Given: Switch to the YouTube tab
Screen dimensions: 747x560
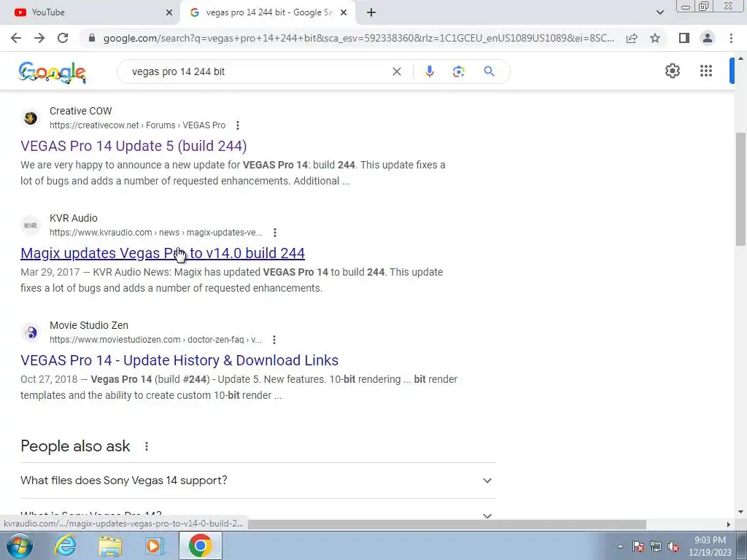Looking at the screenshot, I should pos(90,12).
